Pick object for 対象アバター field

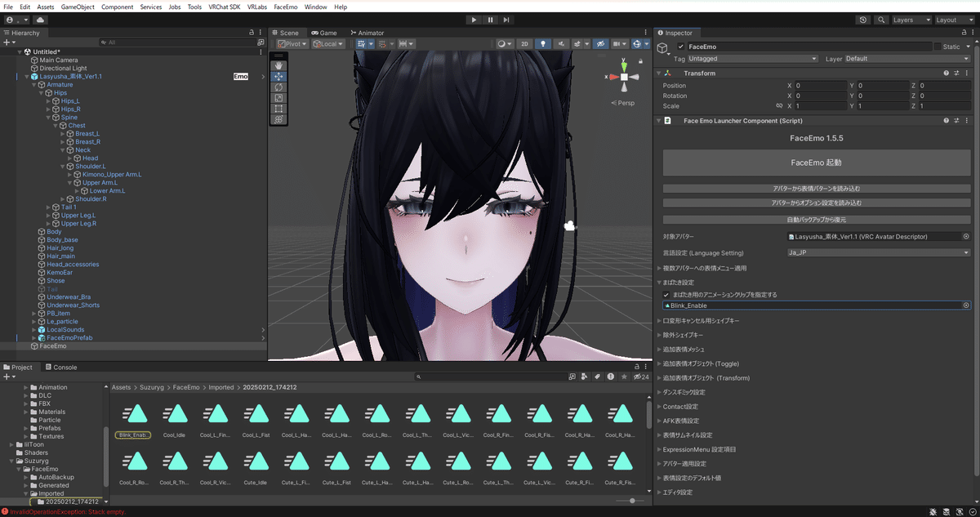point(966,237)
